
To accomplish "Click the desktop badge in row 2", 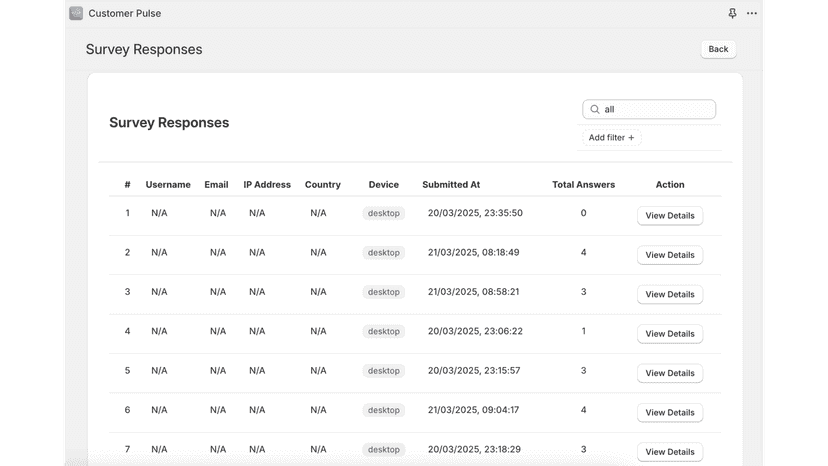I will click(x=384, y=253).
